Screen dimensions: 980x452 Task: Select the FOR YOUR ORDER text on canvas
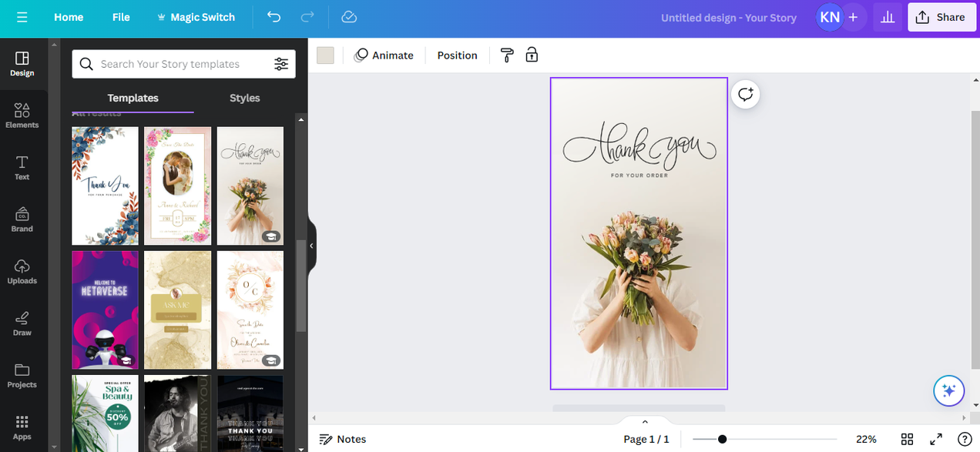(639, 176)
